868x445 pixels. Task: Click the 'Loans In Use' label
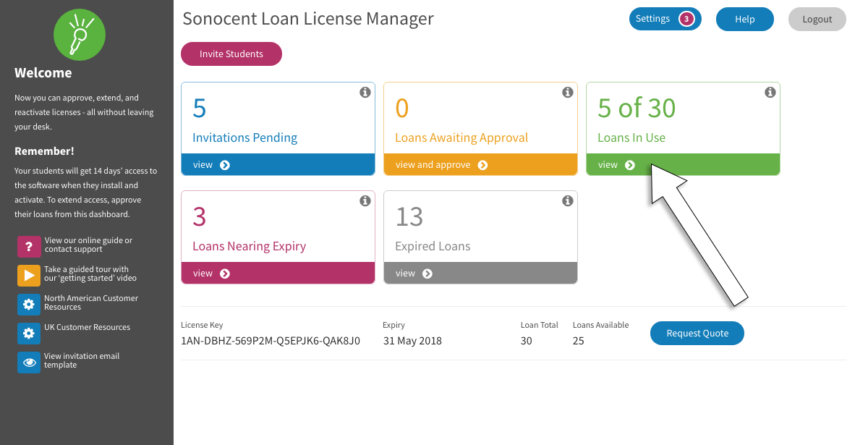coord(631,137)
